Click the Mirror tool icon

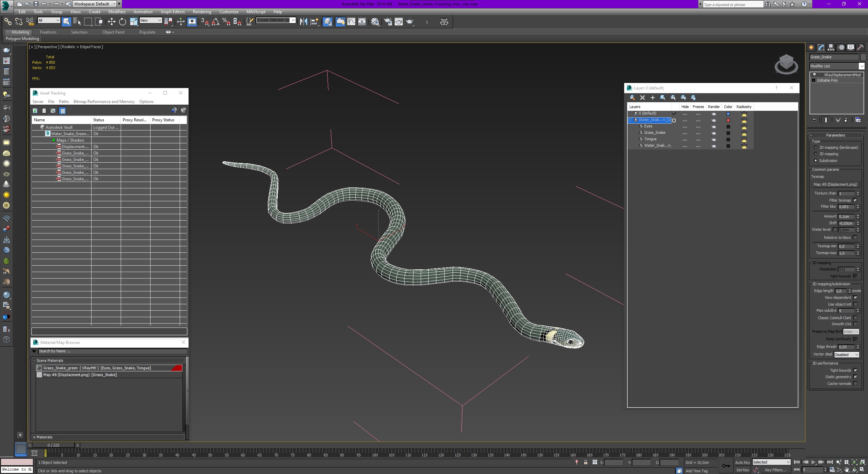click(x=303, y=22)
